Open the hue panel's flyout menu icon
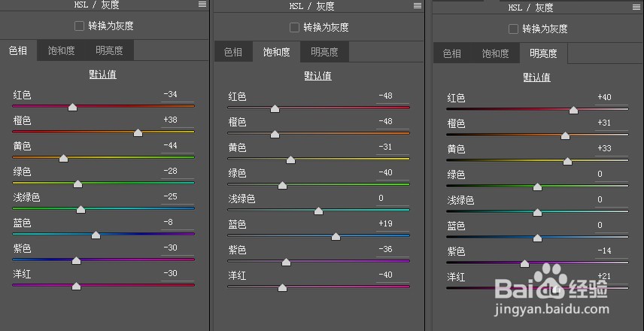The width and height of the screenshot is (644, 331). tap(202, 4)
